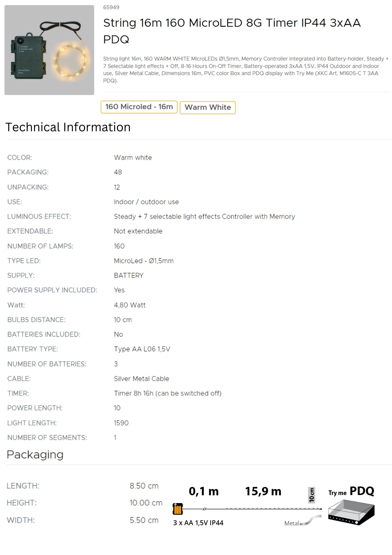Click the LED string line in diagram
This screenshot has height=555, width=392.
(273, 509)
